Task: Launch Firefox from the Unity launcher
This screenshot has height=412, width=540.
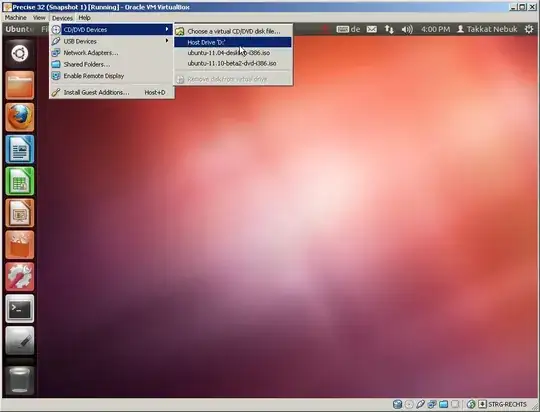Action: (x=20, y=117)
